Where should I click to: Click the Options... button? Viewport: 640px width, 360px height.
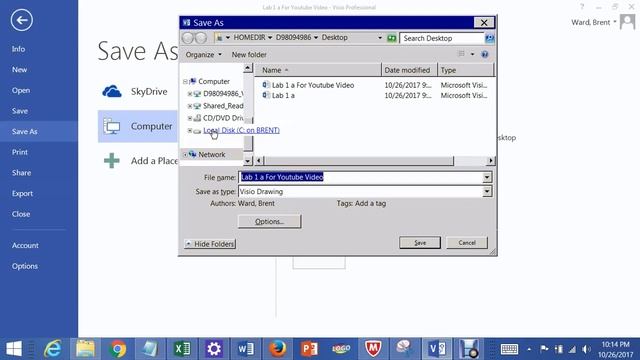(x=269, y=222)
